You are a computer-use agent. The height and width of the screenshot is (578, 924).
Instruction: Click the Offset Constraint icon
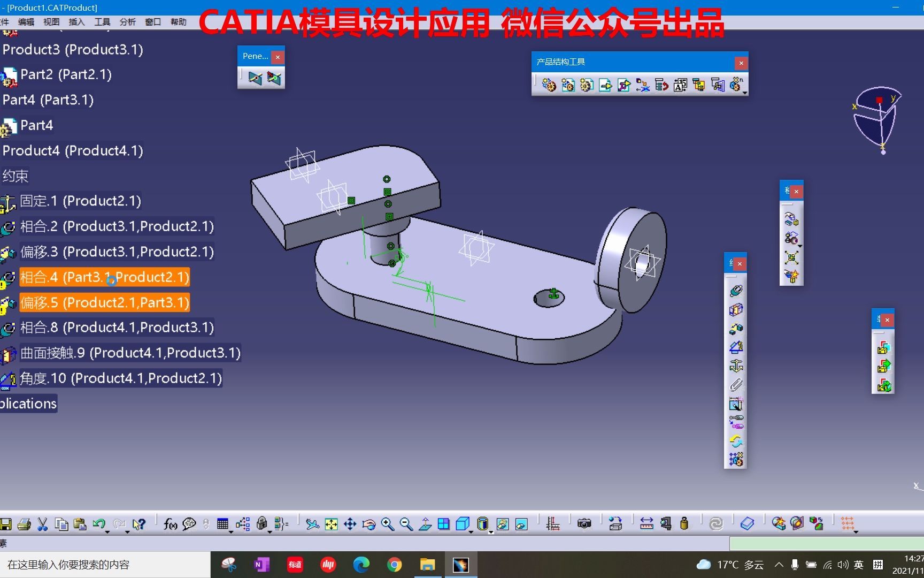(x=736, y=329)
